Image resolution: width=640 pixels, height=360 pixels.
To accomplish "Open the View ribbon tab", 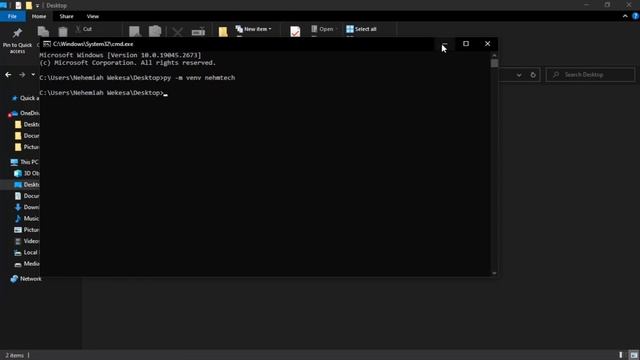I will pos(93,16).
